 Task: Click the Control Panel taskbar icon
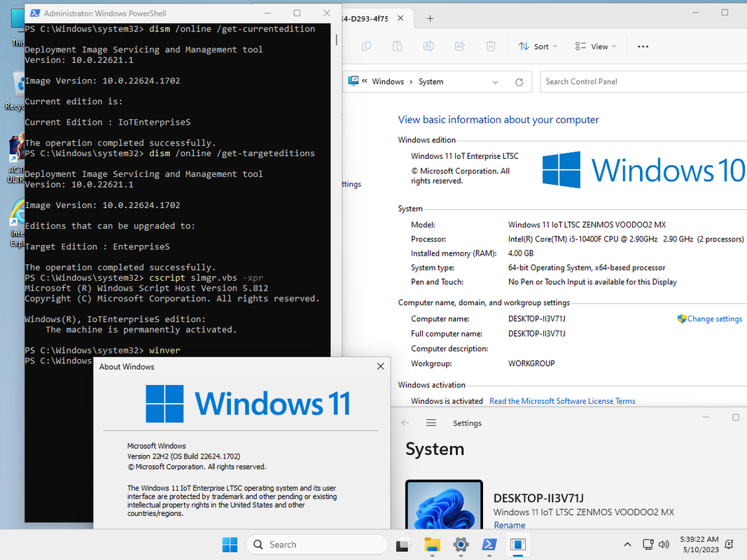[x=518, y=545]
